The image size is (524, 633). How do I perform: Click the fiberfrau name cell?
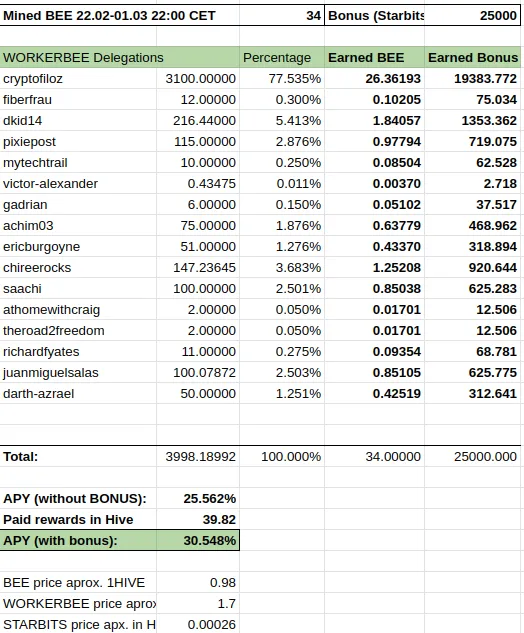78,99
